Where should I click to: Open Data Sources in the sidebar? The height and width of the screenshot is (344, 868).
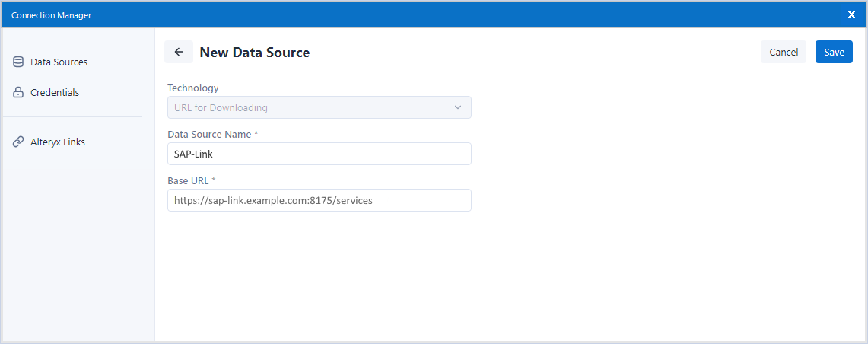[x=59, y=62]
